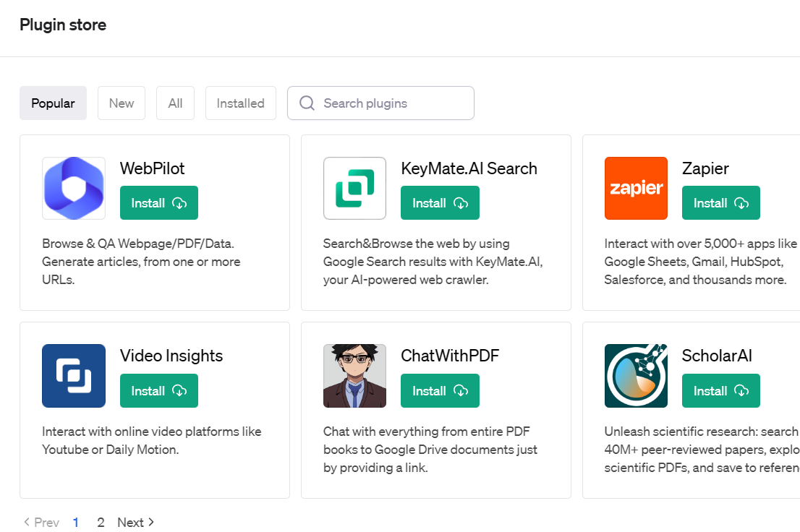Install the Zapier plugin
This screenshot has width=800, height=532.
click(721, 203)
